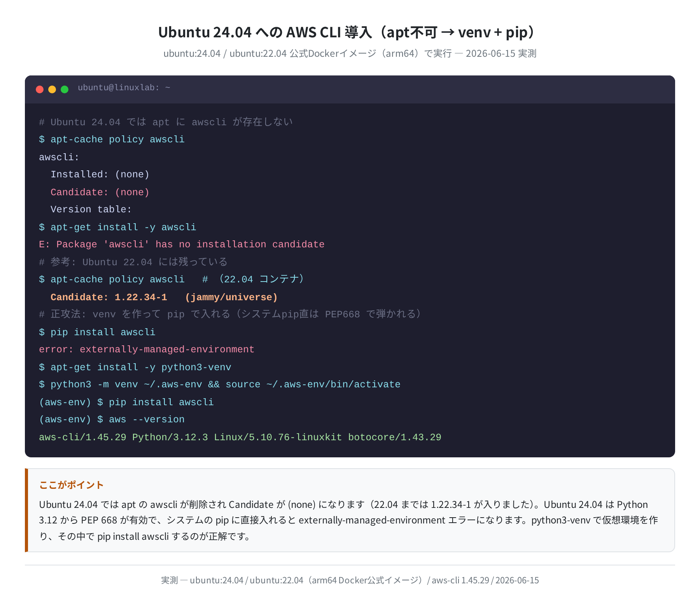Click comment line 'apt に awscli が存在しない'

pyautogui.click(x=166, y=122)
